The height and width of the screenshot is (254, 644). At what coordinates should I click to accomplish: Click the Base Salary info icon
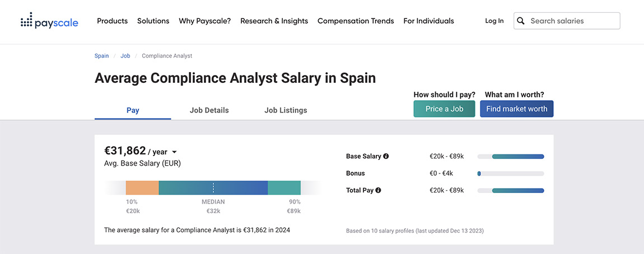click(386, 156)
